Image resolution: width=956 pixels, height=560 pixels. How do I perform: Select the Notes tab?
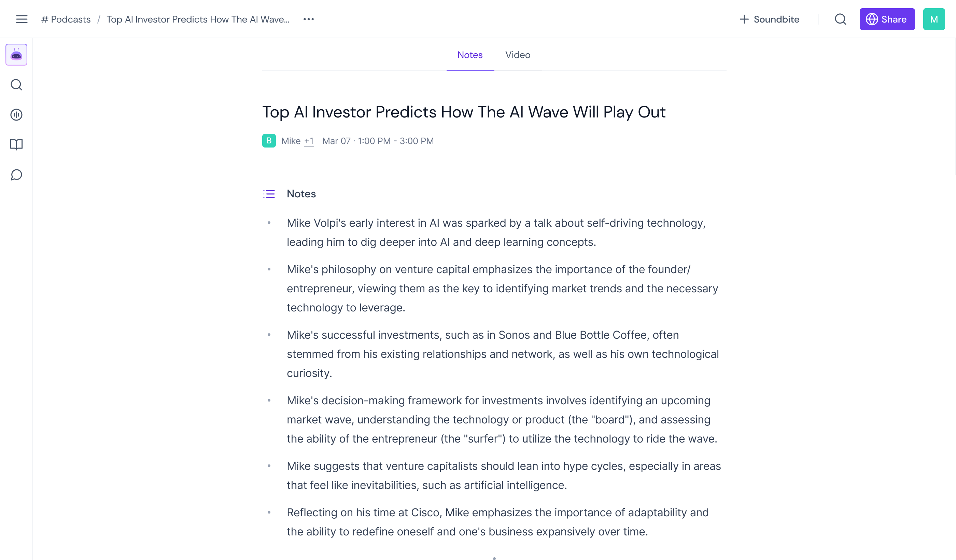470,55
